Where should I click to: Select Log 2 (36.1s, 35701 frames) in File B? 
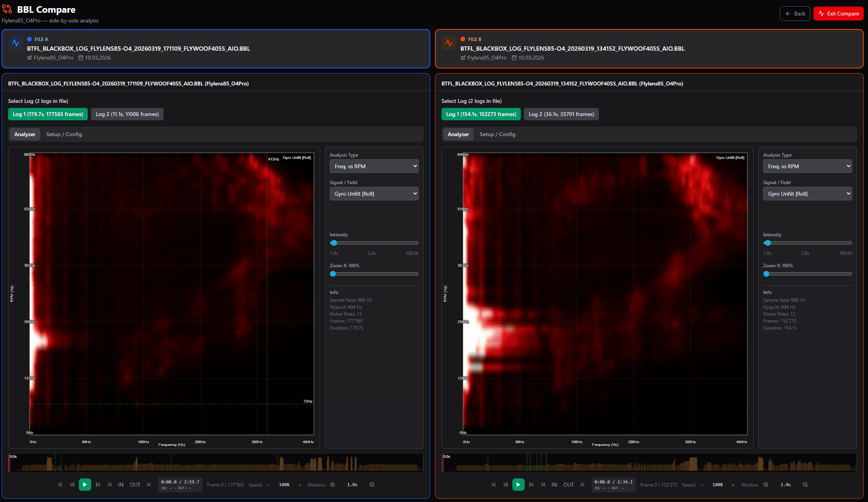561,114
